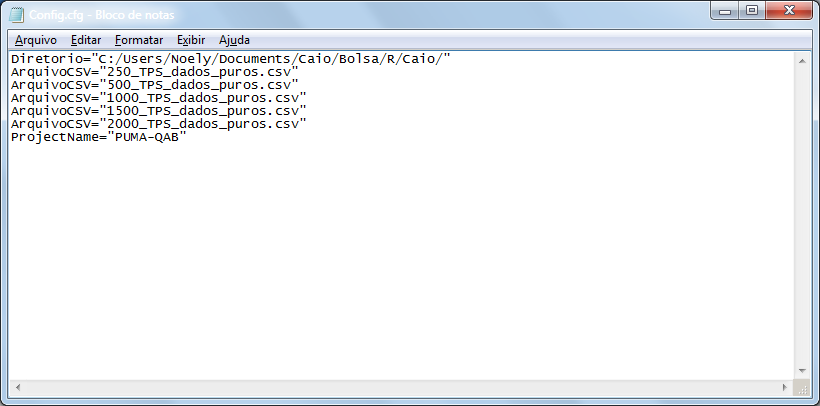Open the Editar menu
This screenshot has height=406, width=820.
pos(86,40)
